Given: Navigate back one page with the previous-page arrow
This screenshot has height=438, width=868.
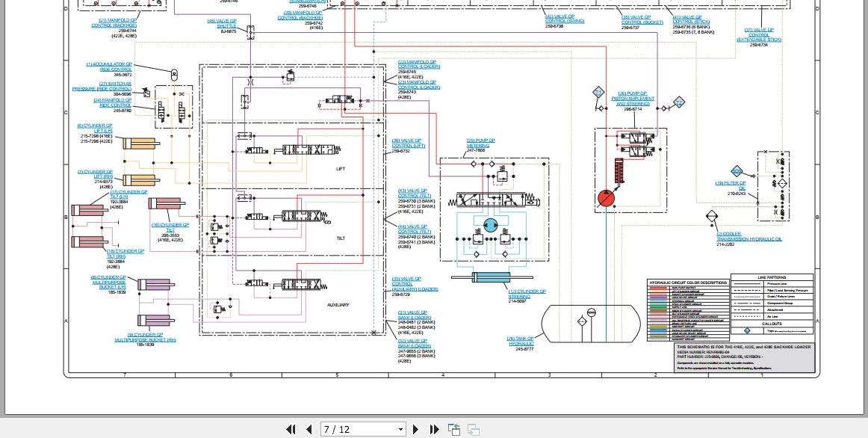Looking at the screenshot, I should [309, 429].
